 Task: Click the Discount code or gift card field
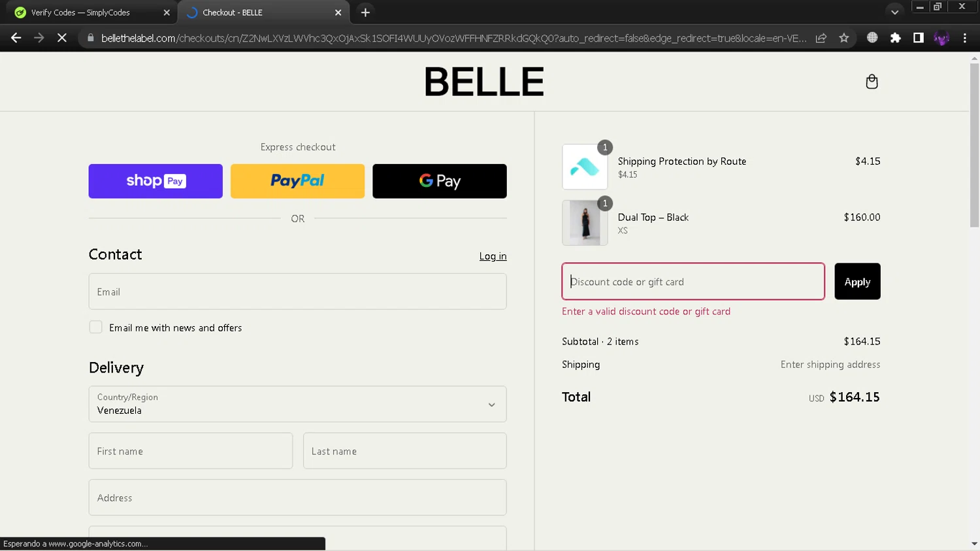point(693,282)
